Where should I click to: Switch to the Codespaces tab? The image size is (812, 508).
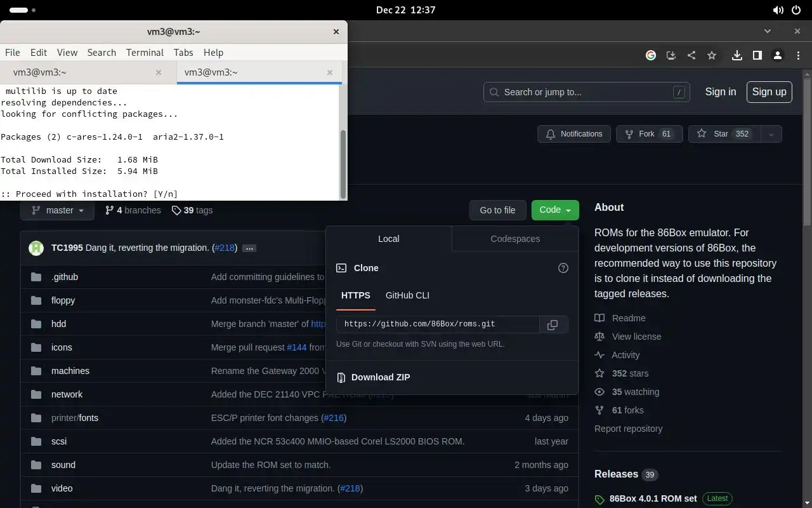coord(515,239)
